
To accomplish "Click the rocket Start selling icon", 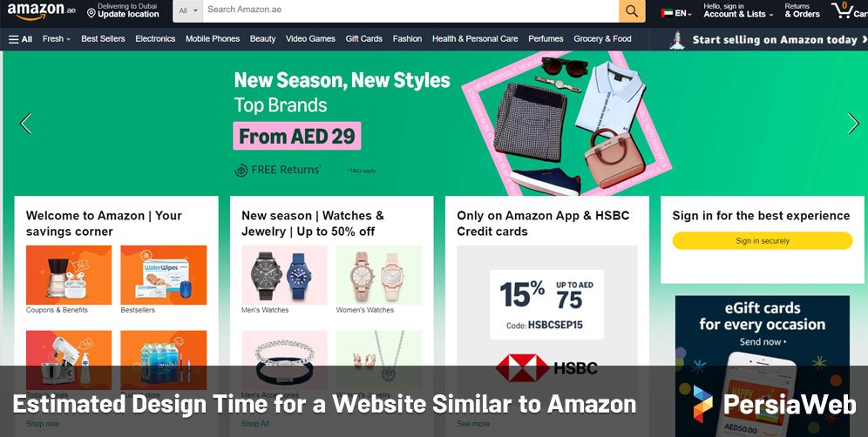I will (676, 40).
